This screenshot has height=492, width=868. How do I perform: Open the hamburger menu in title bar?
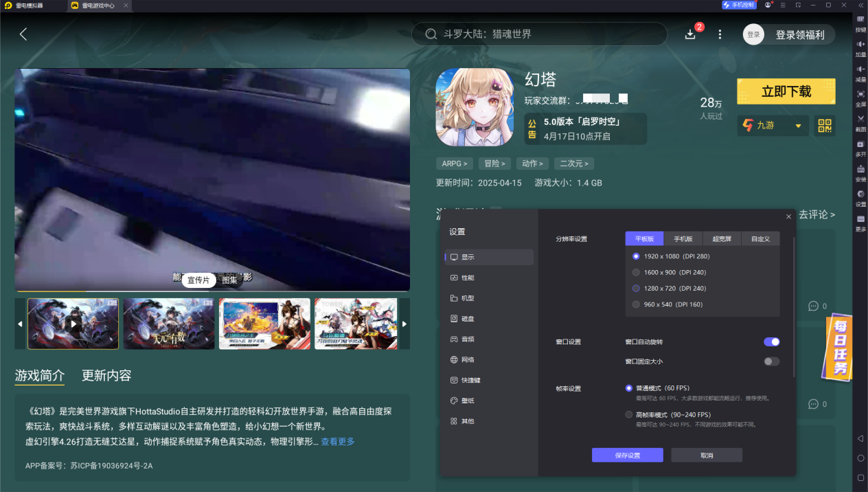click(x=783, y=5)
